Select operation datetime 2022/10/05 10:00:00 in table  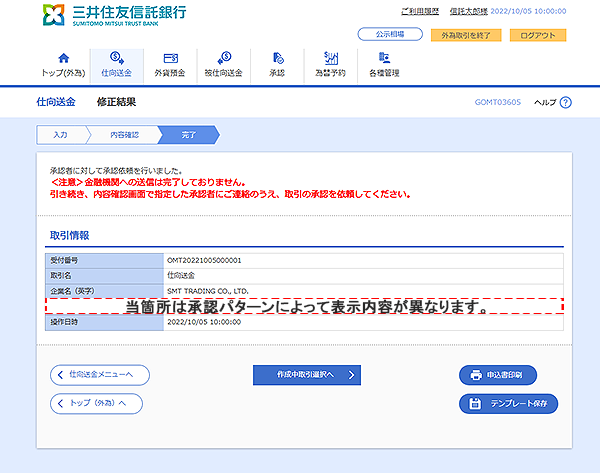pyautogui.click(x=204, y=322)
